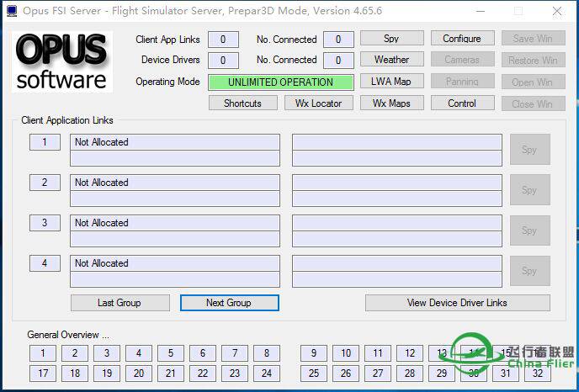Click the first Not Allocated field
Viewport: 579px width, 392px height.
[x=174, y=142]
